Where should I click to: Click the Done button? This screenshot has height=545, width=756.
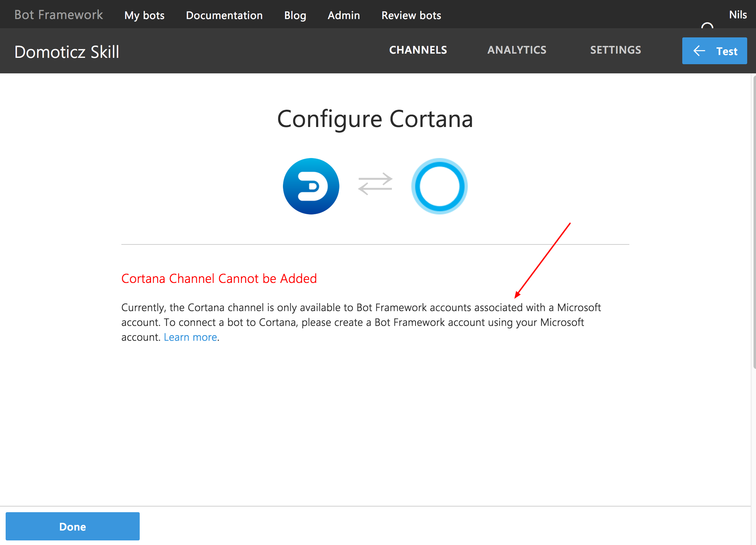[72, 526]
